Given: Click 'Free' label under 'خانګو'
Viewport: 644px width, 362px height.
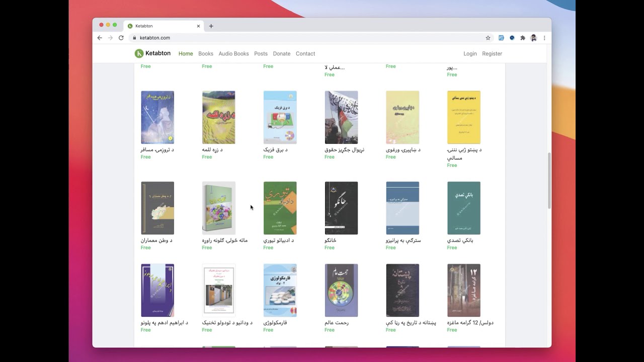Looking at the screenshot, I should click(x=330, y=248).
